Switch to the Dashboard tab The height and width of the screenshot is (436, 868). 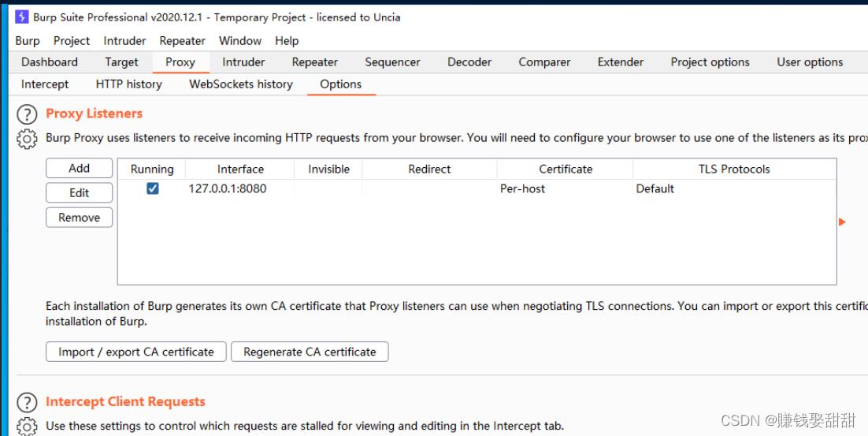[49, 62]
